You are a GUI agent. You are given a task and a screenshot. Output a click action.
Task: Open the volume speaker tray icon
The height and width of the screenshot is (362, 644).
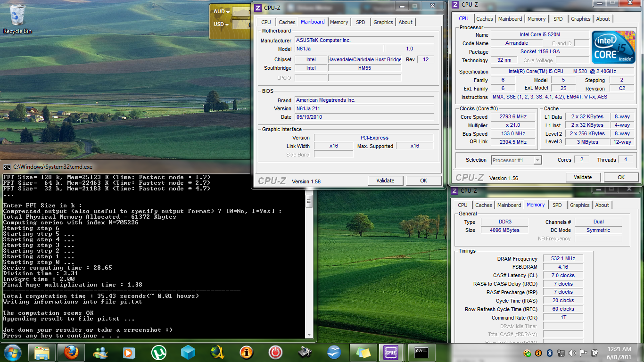tap(572, 353)
